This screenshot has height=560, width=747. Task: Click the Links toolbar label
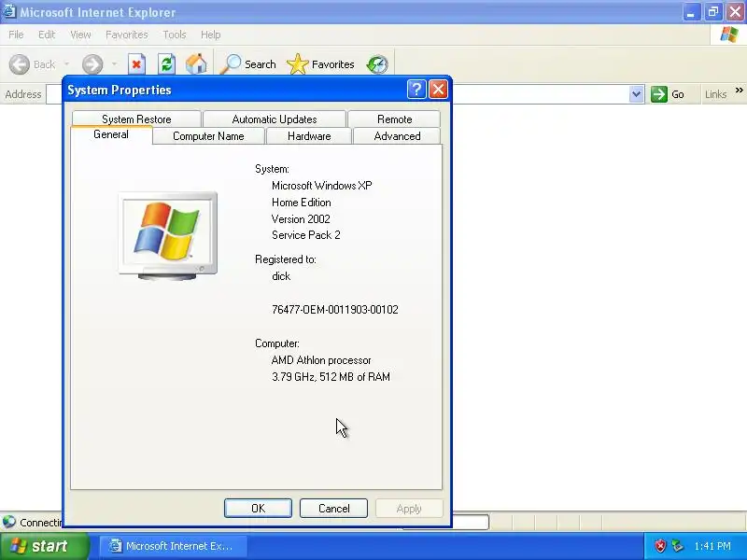pyautogui.click(x=715, y=94)
